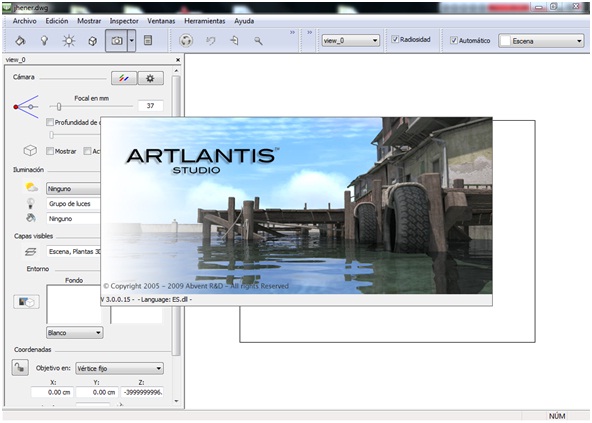Click the X coordinate field
This screenshot has width=592, height=423.
click(52, 392)
